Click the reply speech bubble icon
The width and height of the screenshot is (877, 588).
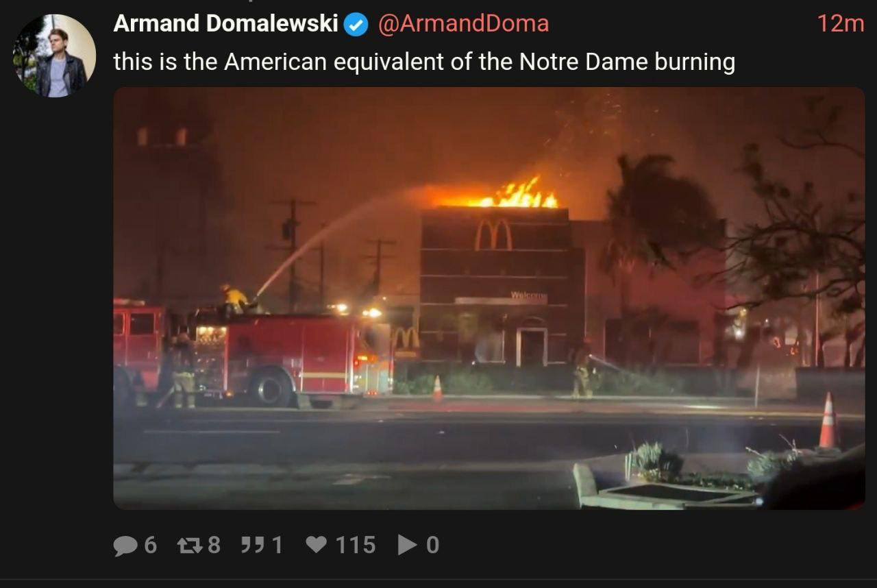point(125,546)
